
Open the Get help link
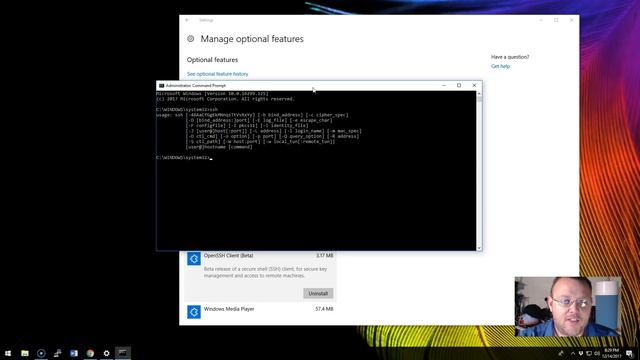pos(500,66)
